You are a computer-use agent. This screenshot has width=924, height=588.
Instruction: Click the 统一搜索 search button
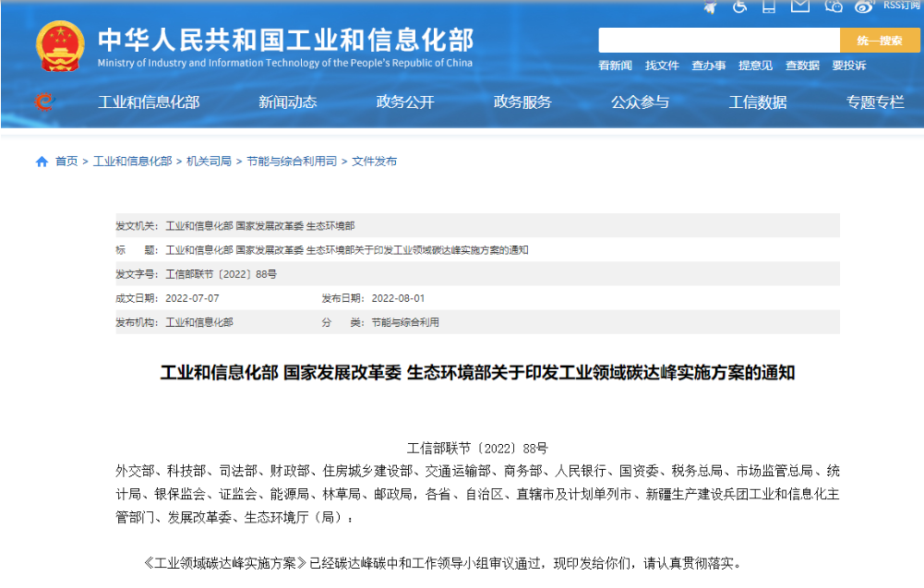tap(879, 41)
